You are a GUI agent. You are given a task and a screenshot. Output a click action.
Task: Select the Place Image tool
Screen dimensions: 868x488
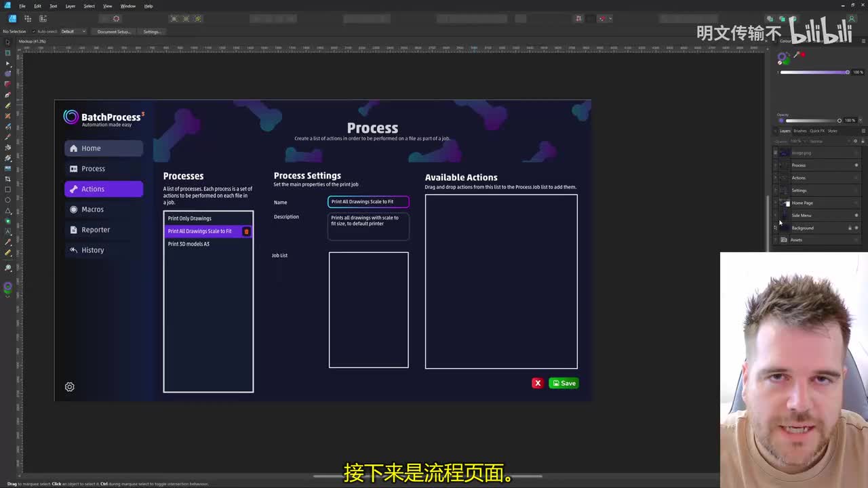click(x=7, y=168)
